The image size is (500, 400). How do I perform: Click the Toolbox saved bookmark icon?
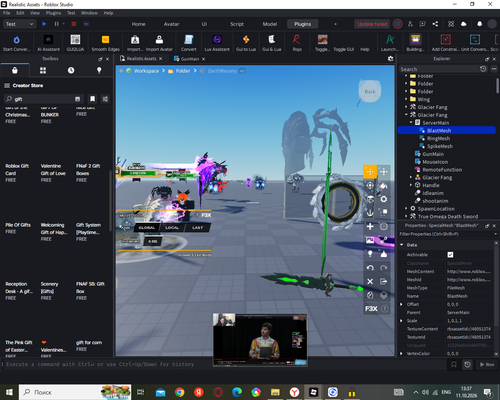92,99
